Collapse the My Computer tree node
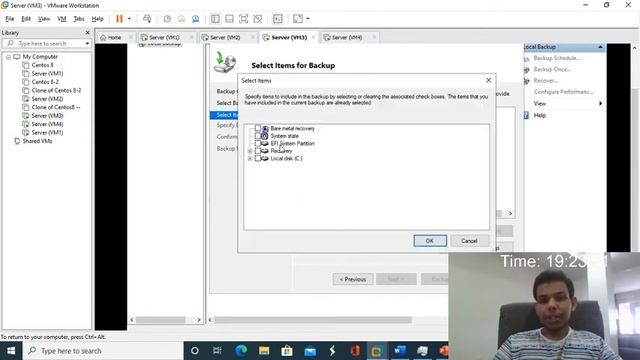The height and width of the screenshot is (360, 640). click(x=8, y=57)
